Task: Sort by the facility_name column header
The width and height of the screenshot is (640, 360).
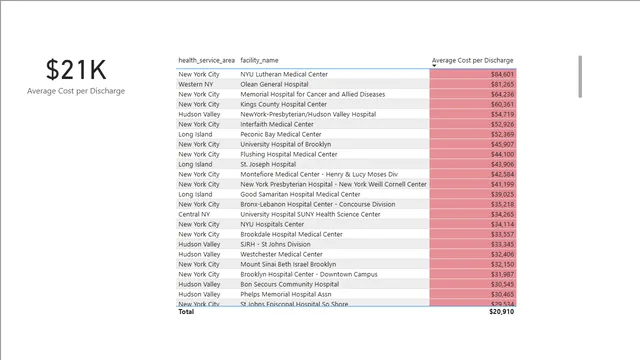Action: [259, 60]
